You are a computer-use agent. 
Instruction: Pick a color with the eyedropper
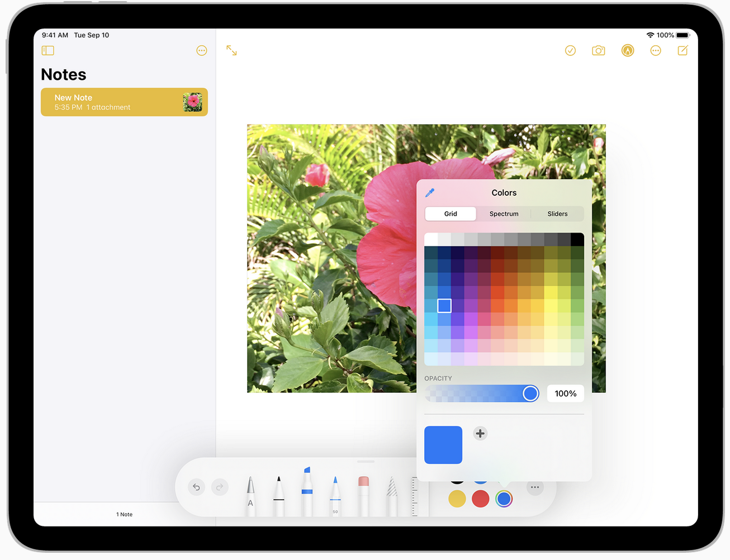430,193
